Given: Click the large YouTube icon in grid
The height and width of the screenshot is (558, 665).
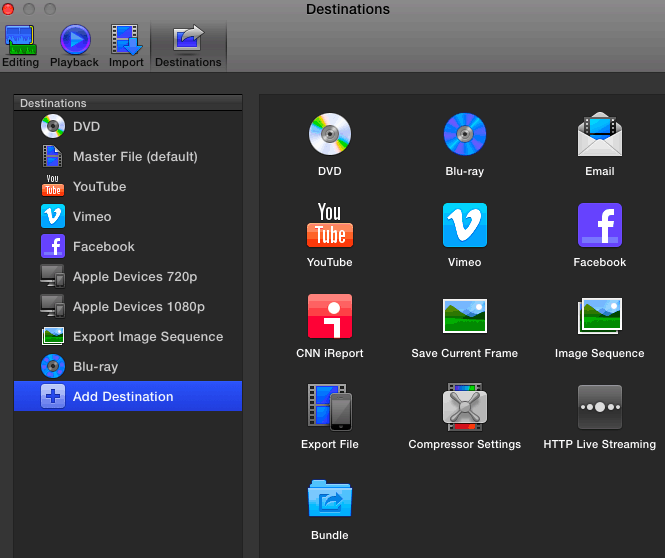Looking at the screenshot, I should coord(330,225).
